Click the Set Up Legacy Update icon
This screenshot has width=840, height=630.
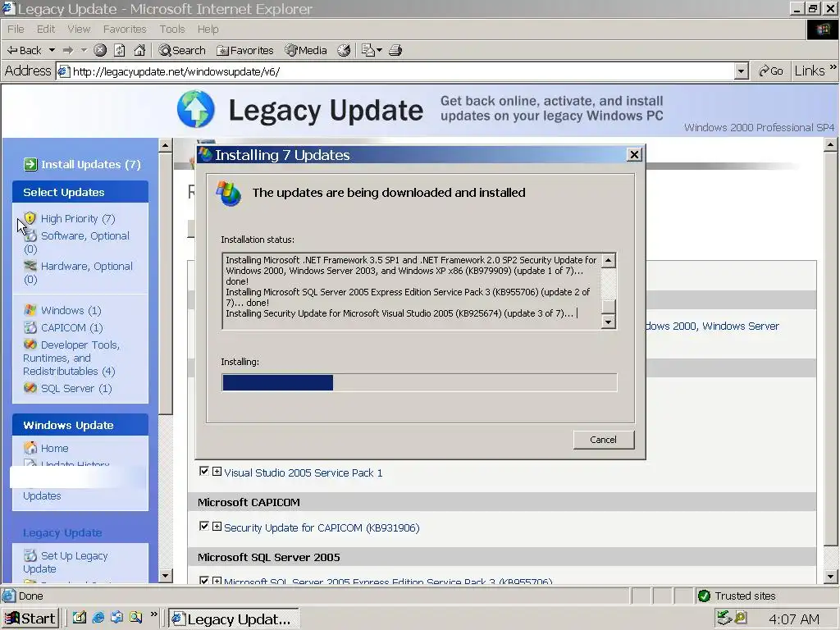[30, 555]
